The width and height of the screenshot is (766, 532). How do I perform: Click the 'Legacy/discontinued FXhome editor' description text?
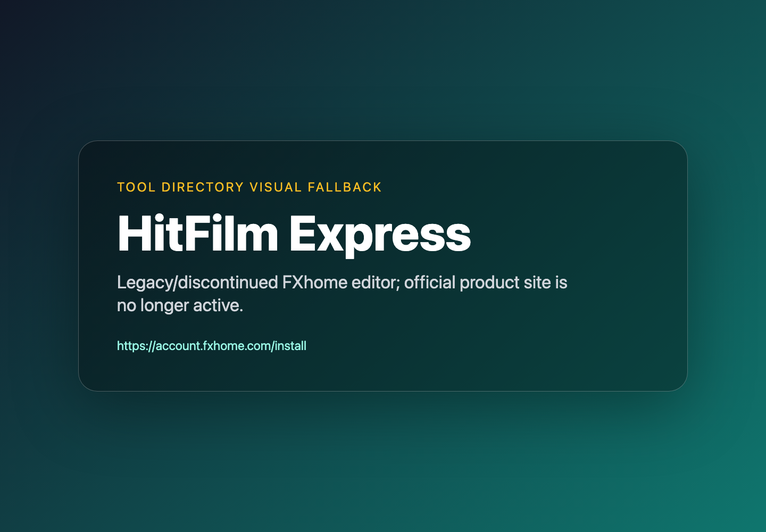point(342,294)
